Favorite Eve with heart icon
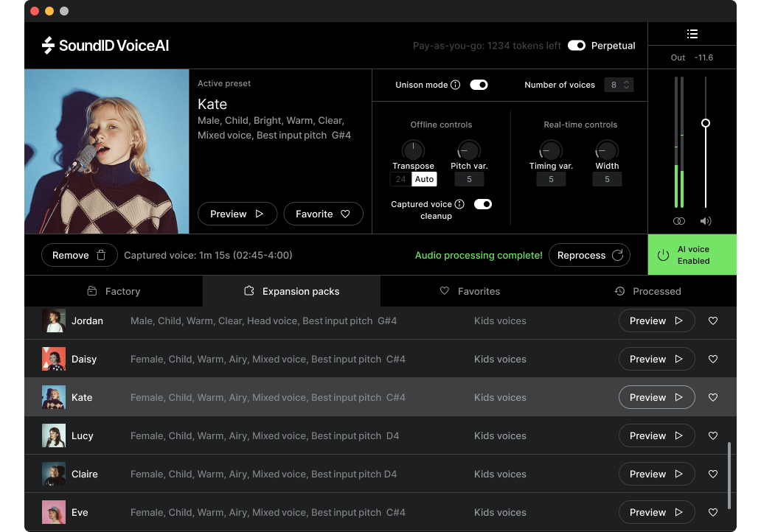The height and width of the screenshot is (532, 761). click(713, 512)
